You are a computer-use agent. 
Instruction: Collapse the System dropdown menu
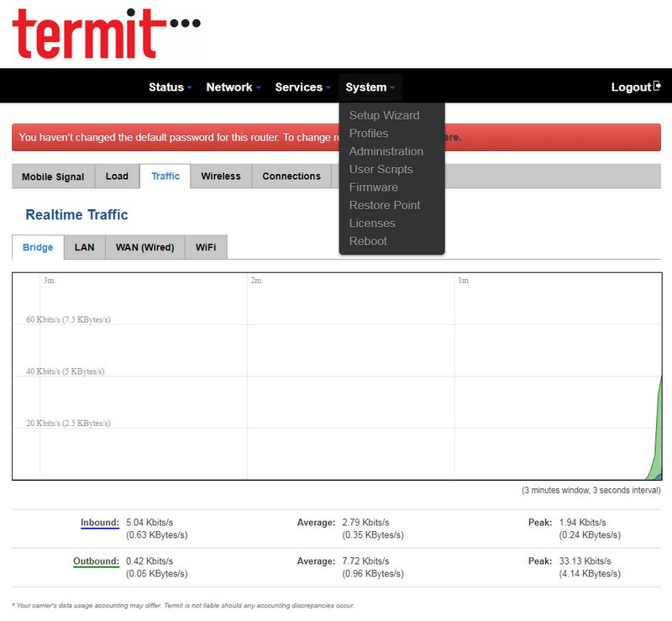pos(370,87)
